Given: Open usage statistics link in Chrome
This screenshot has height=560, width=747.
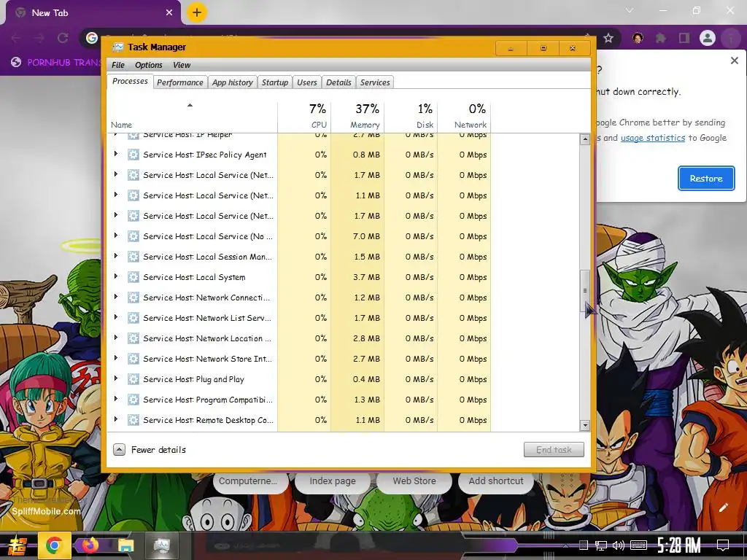Looking at the screenshot, I should tap(653, 138).
